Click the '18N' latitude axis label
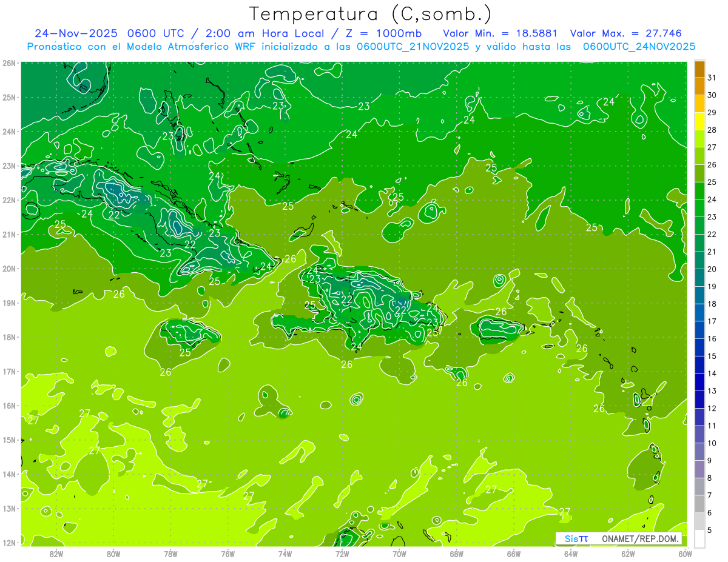The height and width of the screenshot is (562, 728). [9, 337]
